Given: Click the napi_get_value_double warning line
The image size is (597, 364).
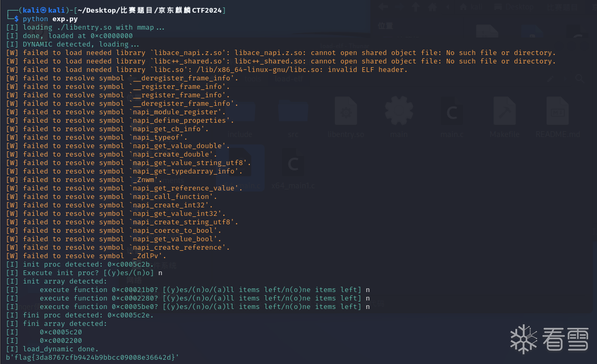Looking at the screenshot, I should (118, 146).
